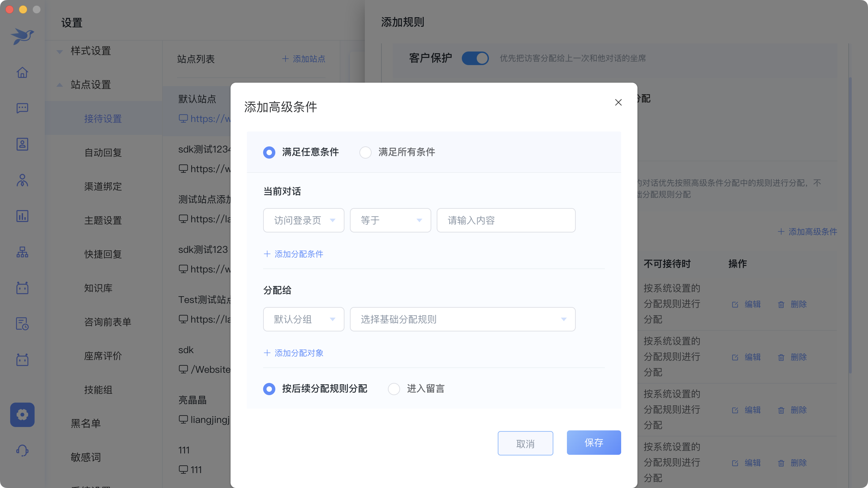Open the chat messages sidebar icon
The width and height of the screenshot is (868, 488).
pos(22,108)
